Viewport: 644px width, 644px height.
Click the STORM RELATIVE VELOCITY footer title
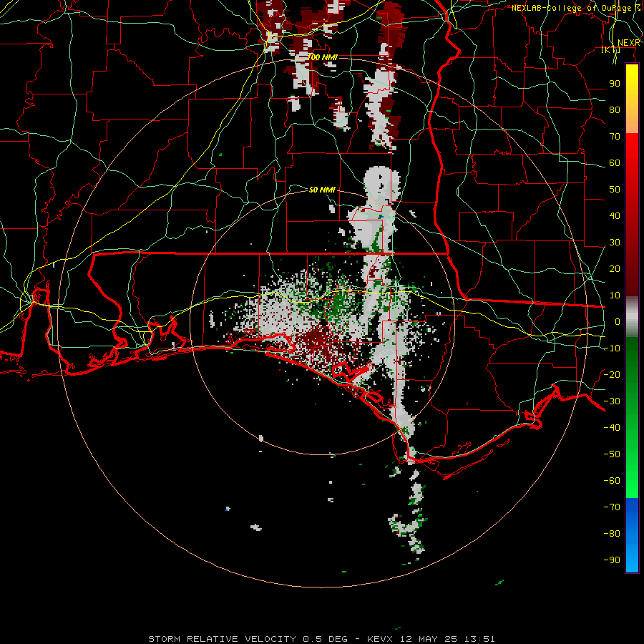click(x=222, y=639)
